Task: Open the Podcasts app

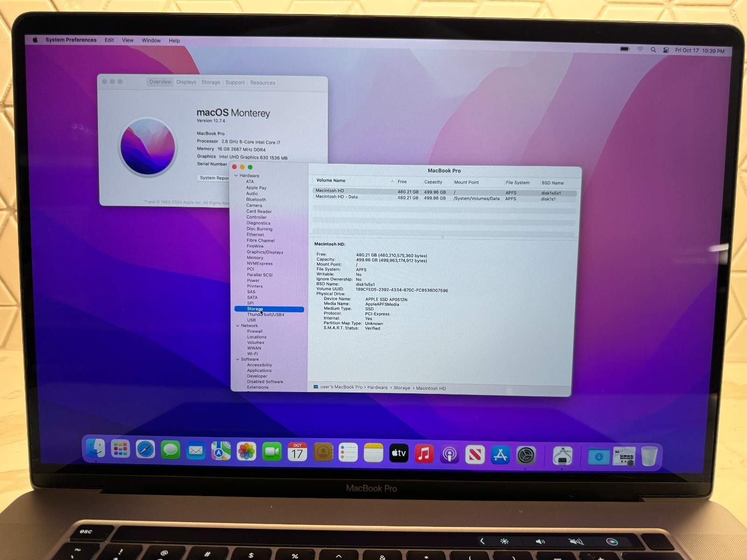Action: [x=450, y=454]
